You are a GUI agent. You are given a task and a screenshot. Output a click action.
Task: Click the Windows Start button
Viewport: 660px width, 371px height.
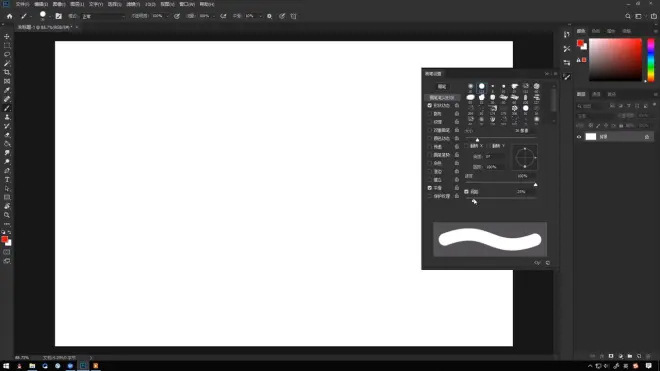[x=6, y=366]
